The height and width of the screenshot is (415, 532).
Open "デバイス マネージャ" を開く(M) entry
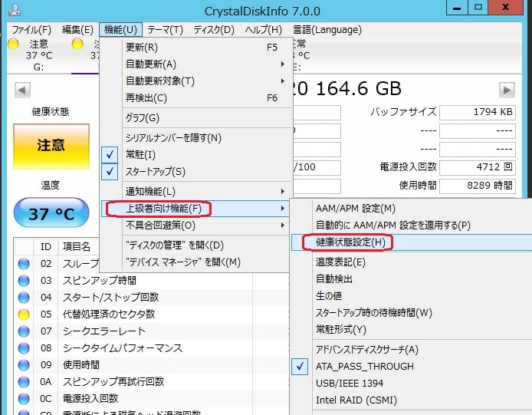tap(196, 262)
